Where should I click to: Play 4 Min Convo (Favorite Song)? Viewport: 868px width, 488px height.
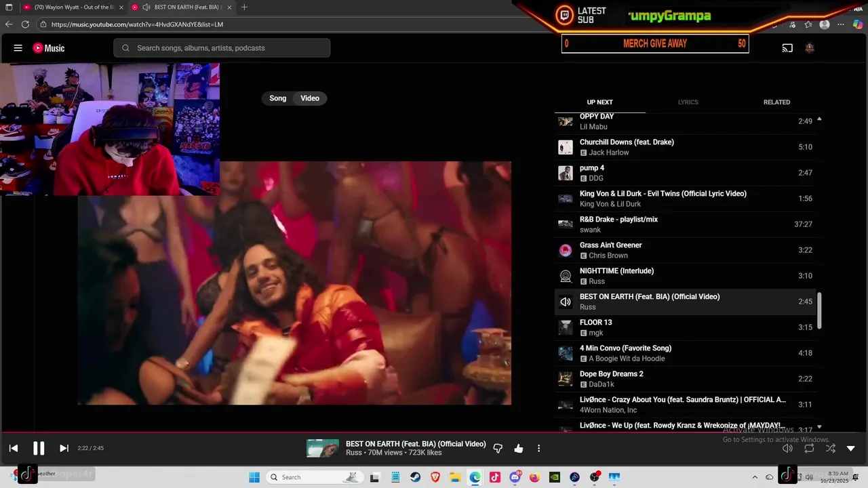[685, 353]
